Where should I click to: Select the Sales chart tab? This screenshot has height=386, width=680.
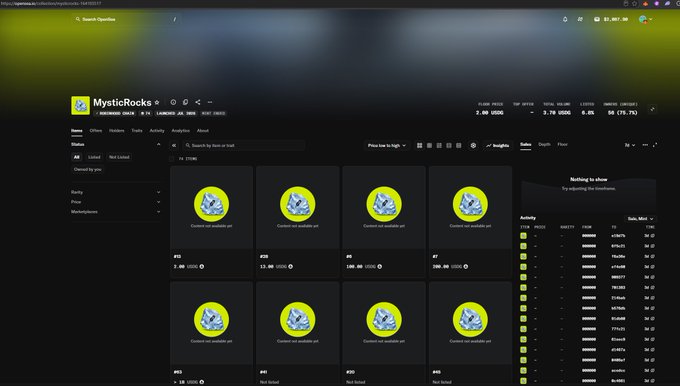coord(526,144)
